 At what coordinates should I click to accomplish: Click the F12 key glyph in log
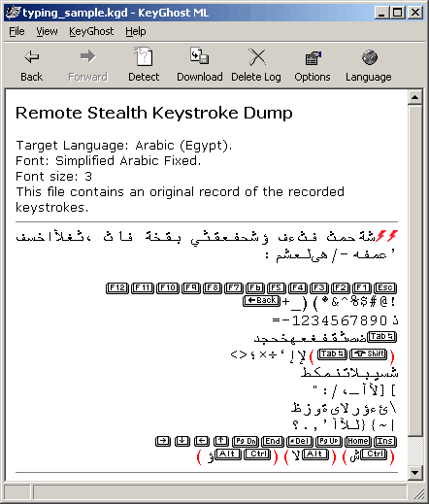[117, 287]
